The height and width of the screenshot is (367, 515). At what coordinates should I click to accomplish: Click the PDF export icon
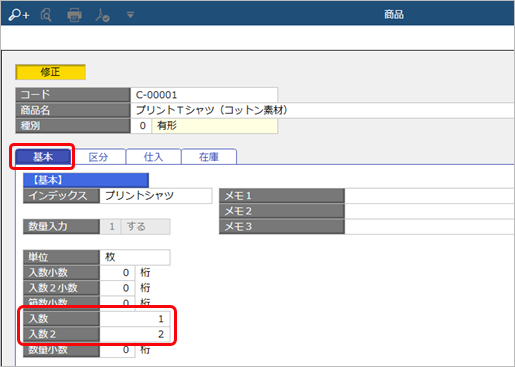[102, 15]
